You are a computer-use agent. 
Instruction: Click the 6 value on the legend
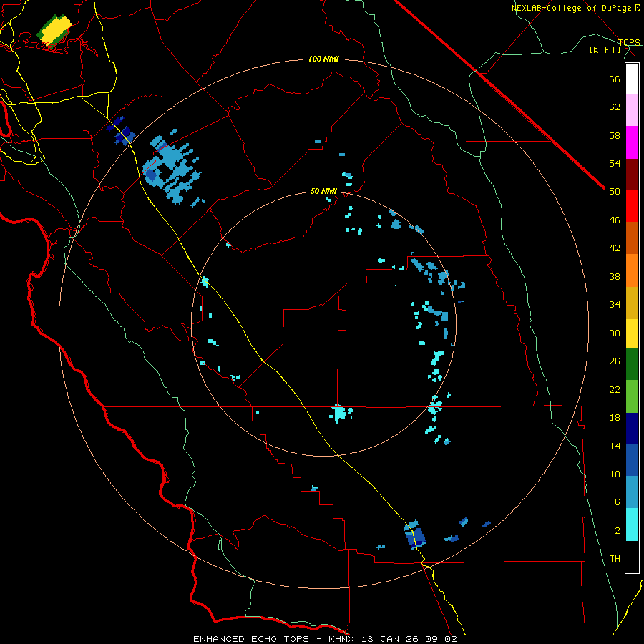618,502
